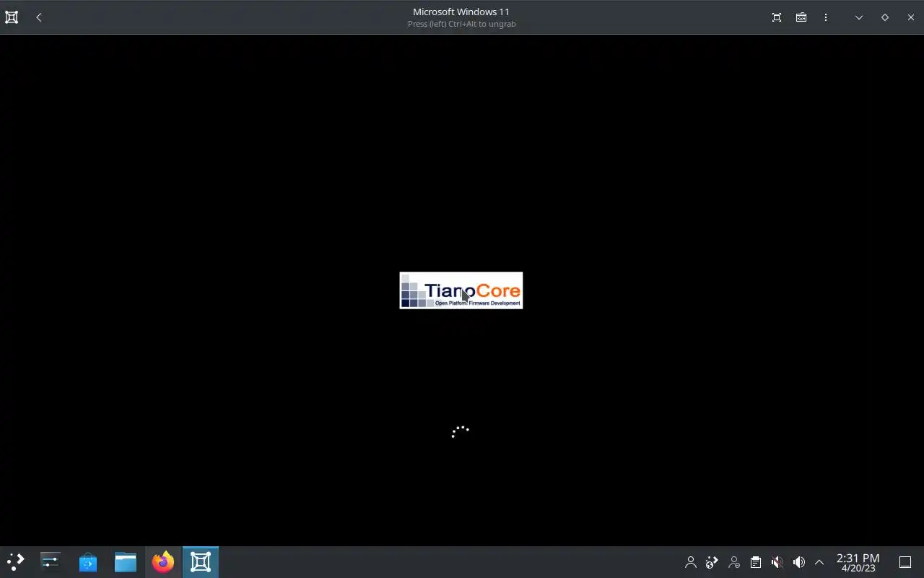Expand hidden system tray icons
The width and height of the screenshot is (924, 578).
pyautogui.click(x=819, y=562)
